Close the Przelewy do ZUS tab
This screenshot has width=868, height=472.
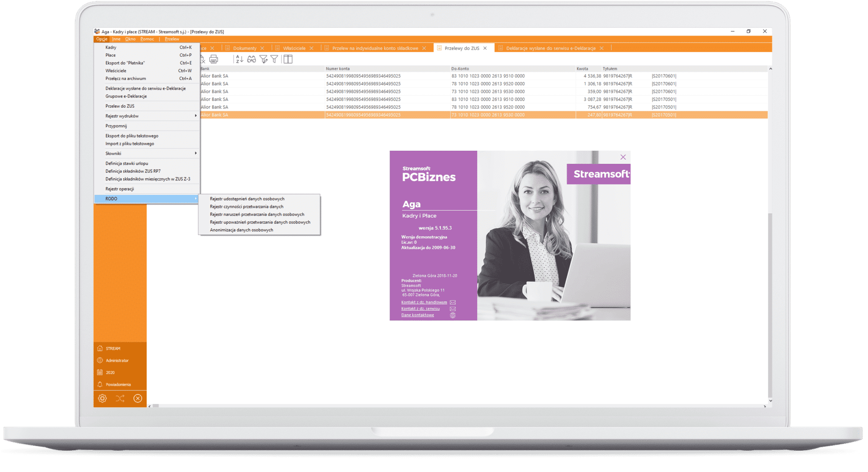485,48
